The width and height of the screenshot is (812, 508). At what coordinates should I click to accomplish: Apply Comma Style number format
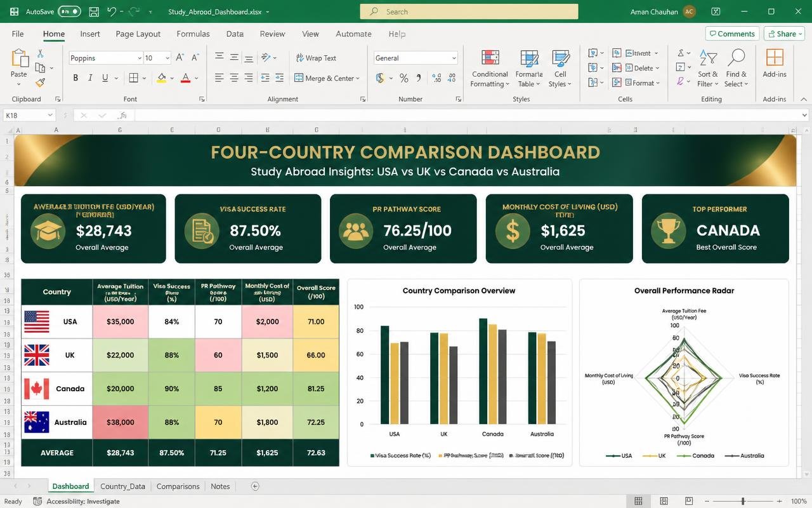(419, 78)
